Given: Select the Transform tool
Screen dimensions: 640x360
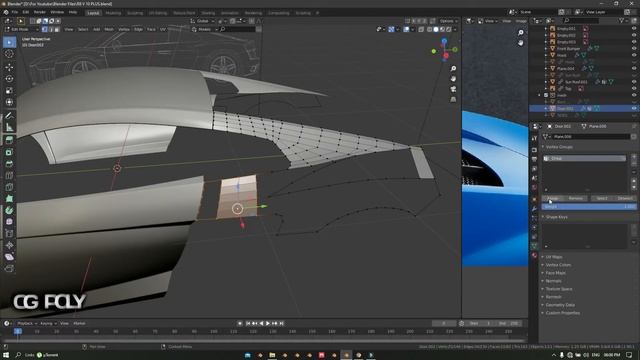Looking at the screenshot, I should 9,102.
